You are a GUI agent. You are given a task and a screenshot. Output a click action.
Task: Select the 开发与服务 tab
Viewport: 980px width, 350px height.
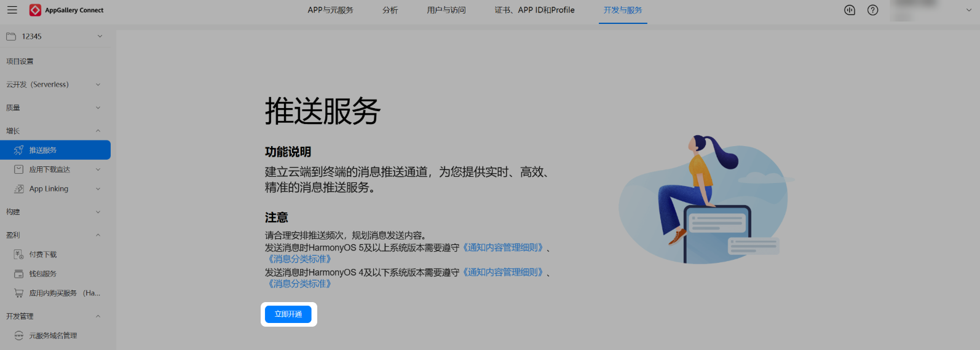[623, 10]
